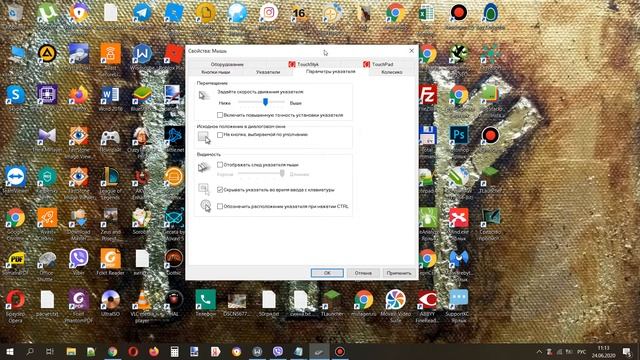The image size is (640, 360).
Task: Open the Firefox desktop shortcut
Action: click(79, 95)
